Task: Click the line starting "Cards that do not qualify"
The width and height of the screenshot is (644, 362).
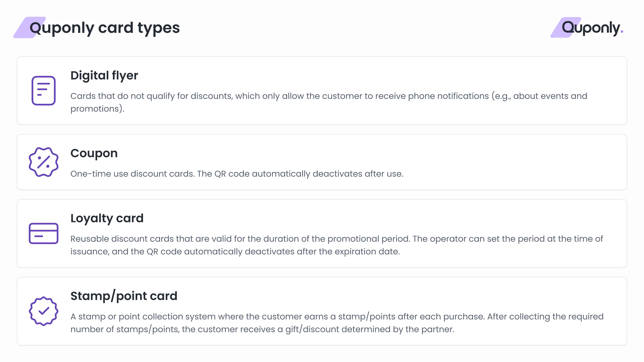Action: point(328,96)
